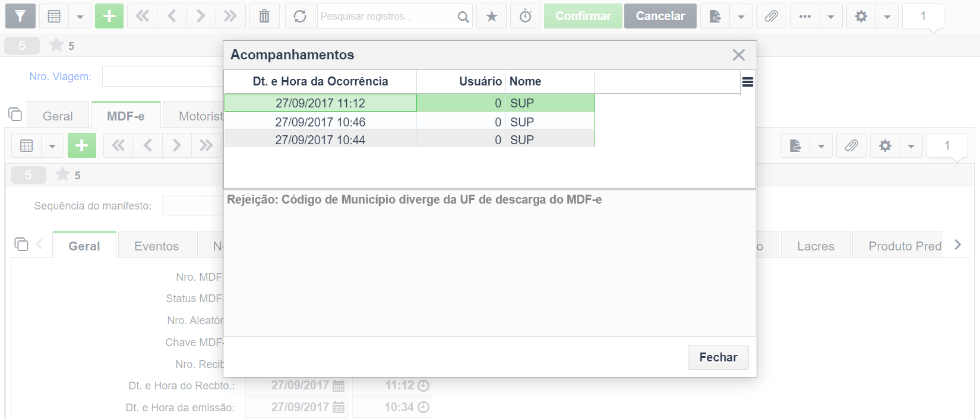Delete record with trash icon
The image size is (980, 419).
264,16
